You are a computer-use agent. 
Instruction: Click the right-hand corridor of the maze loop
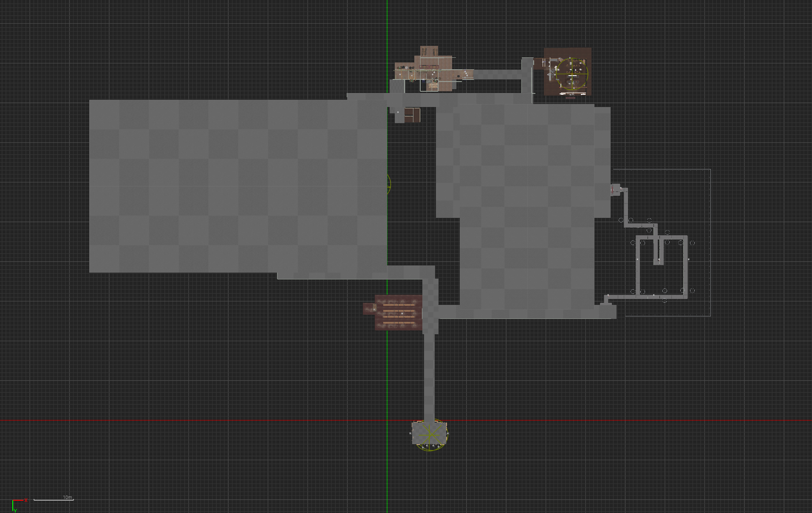(x=685, y=265)
